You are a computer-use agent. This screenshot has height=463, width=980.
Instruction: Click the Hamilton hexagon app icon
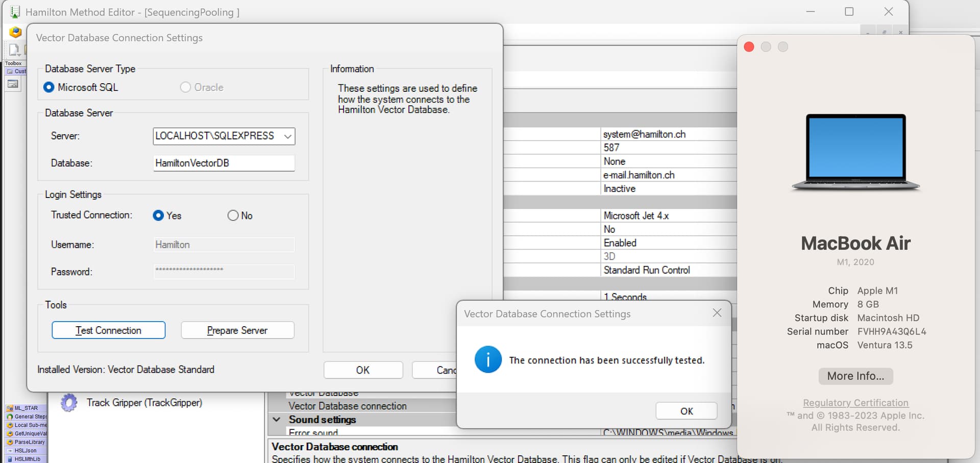click(15, 32)
